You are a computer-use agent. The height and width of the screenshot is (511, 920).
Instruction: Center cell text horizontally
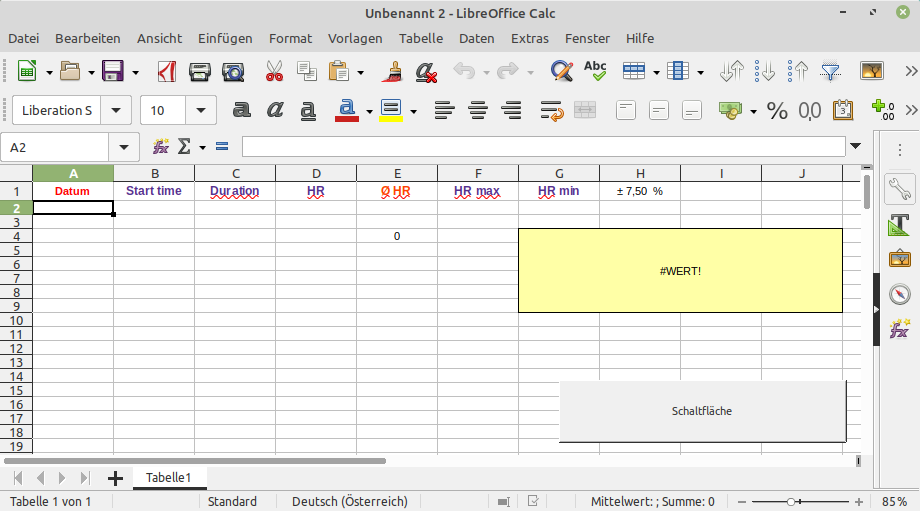[478, 110]
